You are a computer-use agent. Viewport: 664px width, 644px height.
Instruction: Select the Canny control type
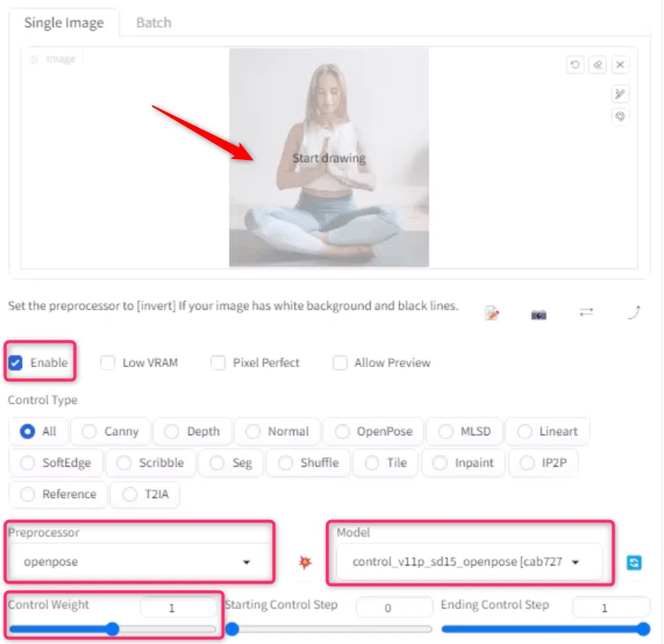111,431
